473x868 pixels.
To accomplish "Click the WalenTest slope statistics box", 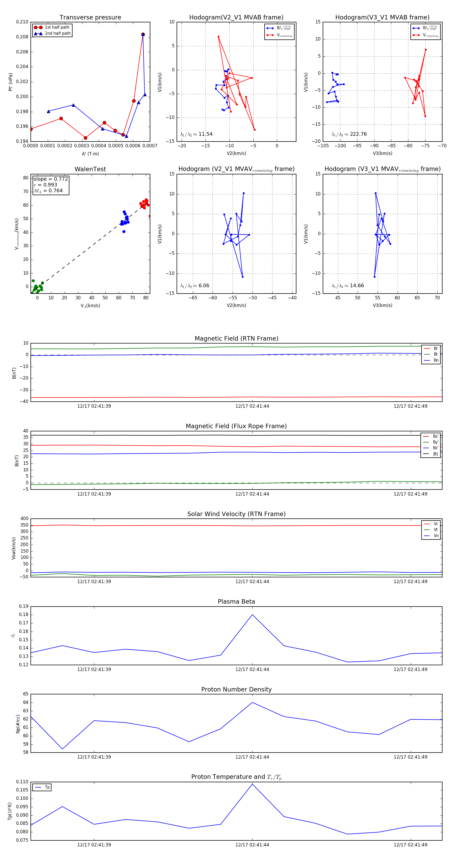I will [x=50, y=185].
